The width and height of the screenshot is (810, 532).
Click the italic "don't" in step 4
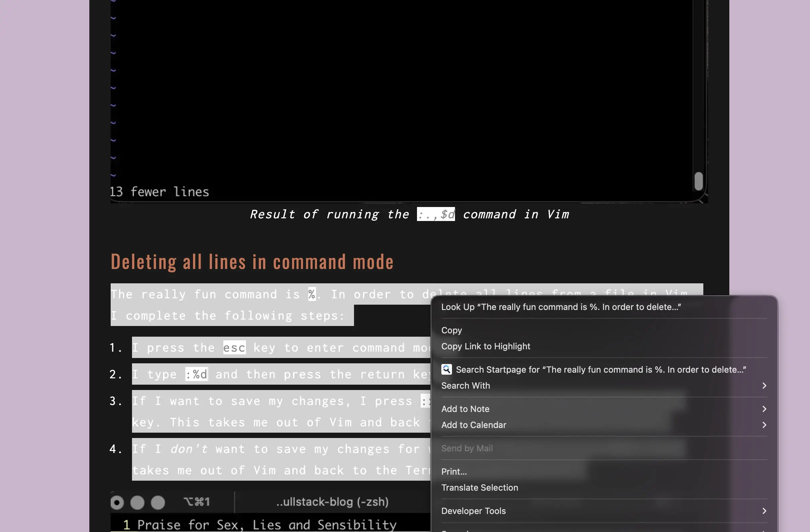(x=189, y=449)
